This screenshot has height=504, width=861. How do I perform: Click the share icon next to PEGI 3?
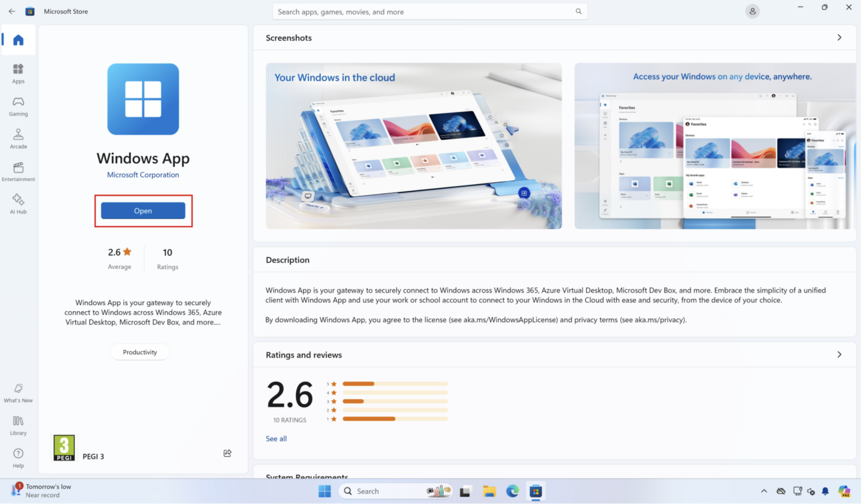click(x=227, y=453)
